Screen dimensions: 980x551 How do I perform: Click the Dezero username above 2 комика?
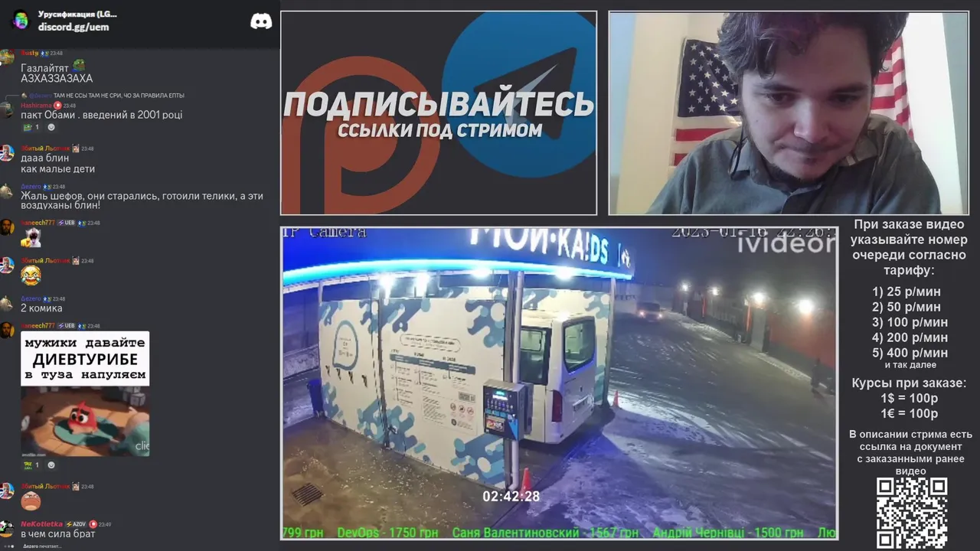click(31, 299)
